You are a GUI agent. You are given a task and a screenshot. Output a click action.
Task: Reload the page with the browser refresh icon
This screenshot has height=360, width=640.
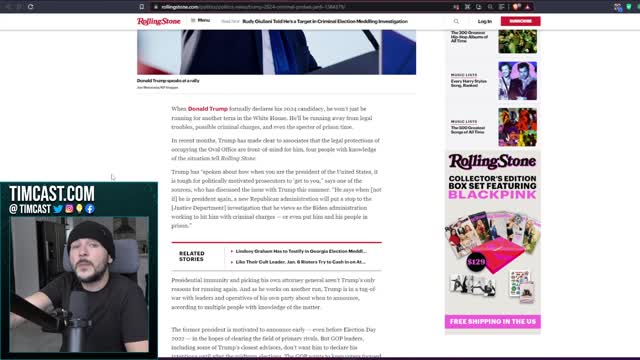pyautogui.click(x=31, y=7)
